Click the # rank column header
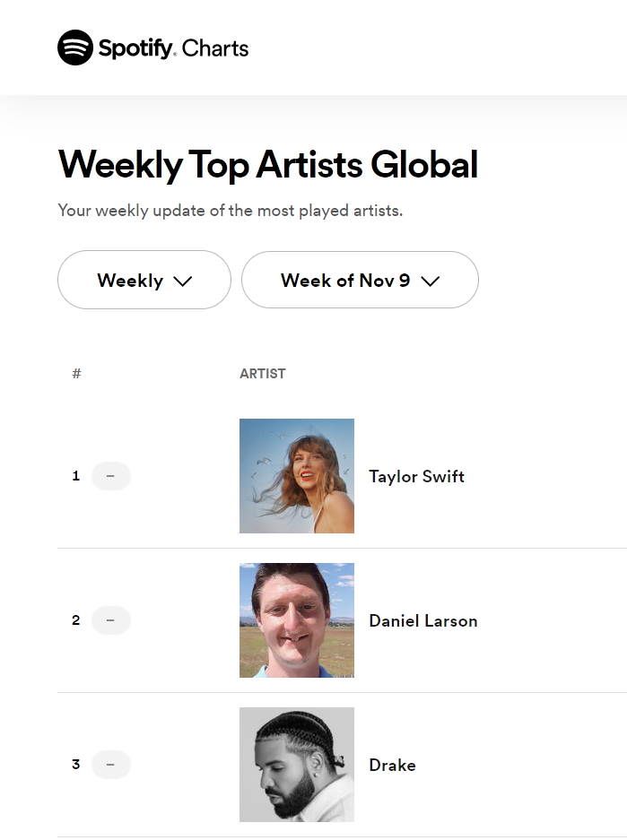The width and height of the screenshot is (627, 840). (x=76, y=374)
